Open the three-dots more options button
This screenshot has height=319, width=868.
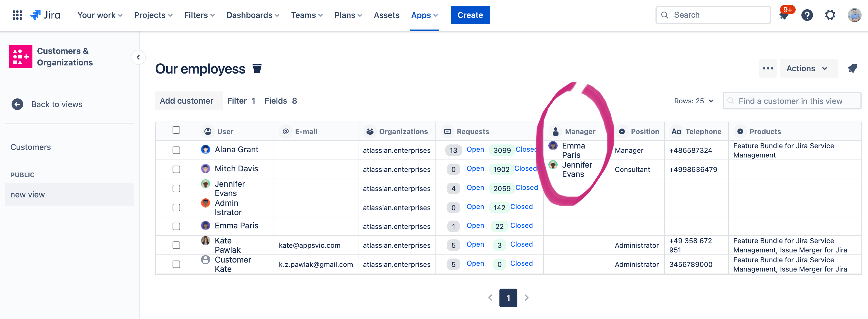coord(768,68)
